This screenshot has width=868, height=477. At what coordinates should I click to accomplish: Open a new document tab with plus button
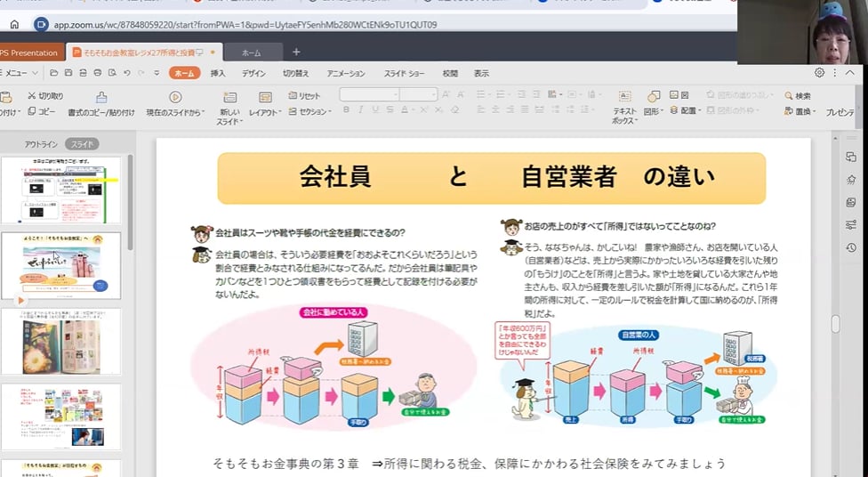[296, 52]
